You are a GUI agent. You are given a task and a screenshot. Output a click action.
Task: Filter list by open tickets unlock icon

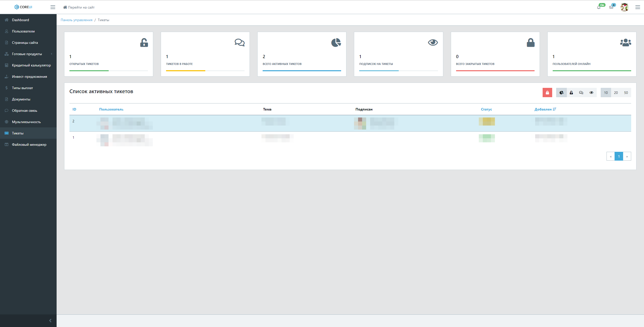point(571,93)
